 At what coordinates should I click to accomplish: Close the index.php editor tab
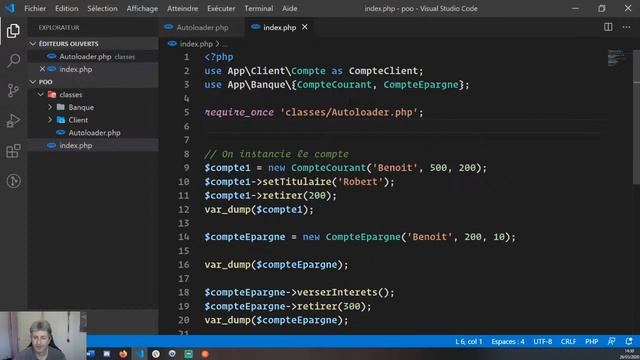tap(304, 27)
